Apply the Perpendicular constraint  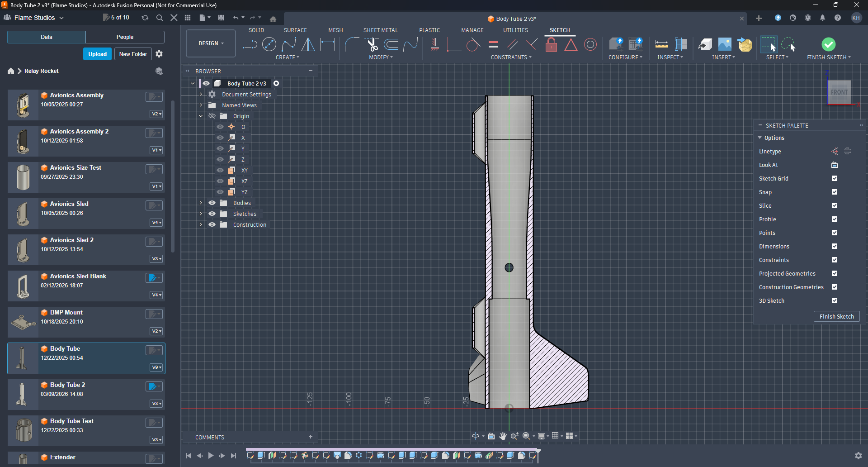[532, 44]
